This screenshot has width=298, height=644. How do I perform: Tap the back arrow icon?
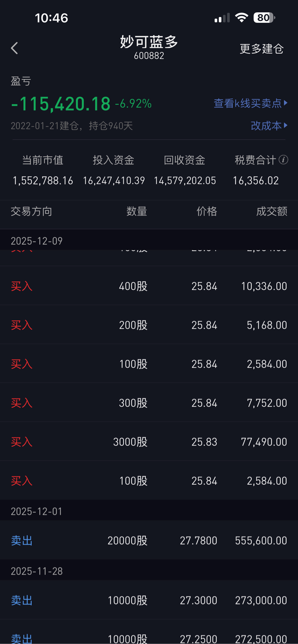point(15,48)
